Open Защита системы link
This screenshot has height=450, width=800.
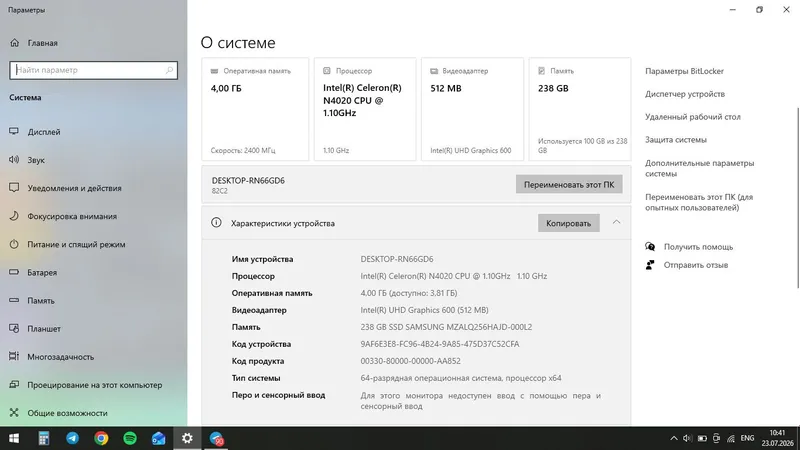[676, 139]
